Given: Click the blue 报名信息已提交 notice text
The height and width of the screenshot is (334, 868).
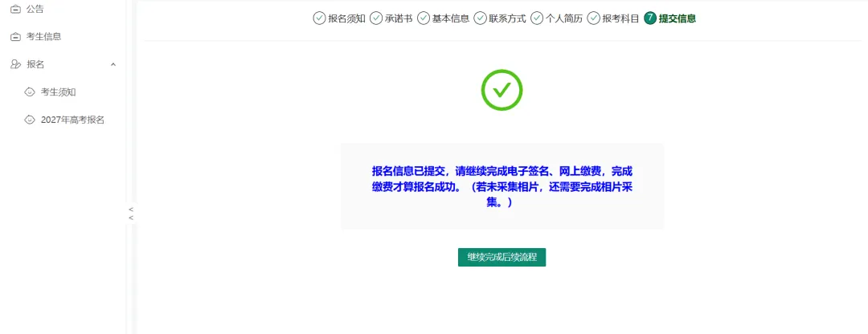Looking at the screenshot, I should [x=502, y=186].
